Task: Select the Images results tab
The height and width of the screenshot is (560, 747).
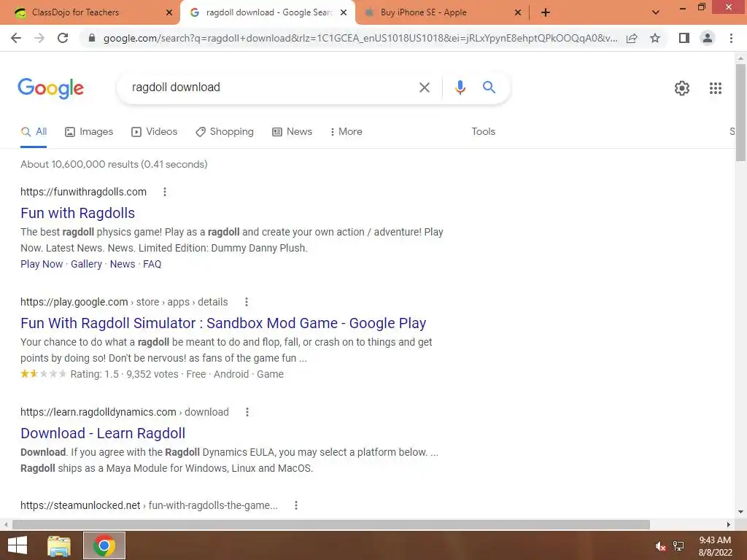Action: point(89,132)
